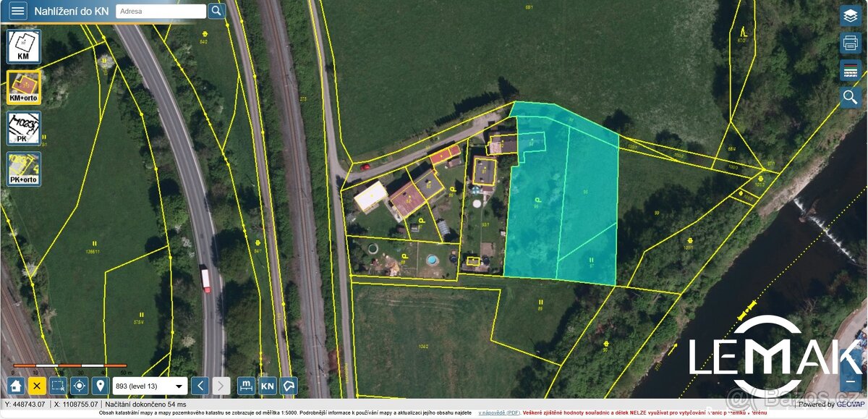The width and height of the screenshot is (868, 419).
Task: Open the map layers panel icon
Action: [850, 16]
